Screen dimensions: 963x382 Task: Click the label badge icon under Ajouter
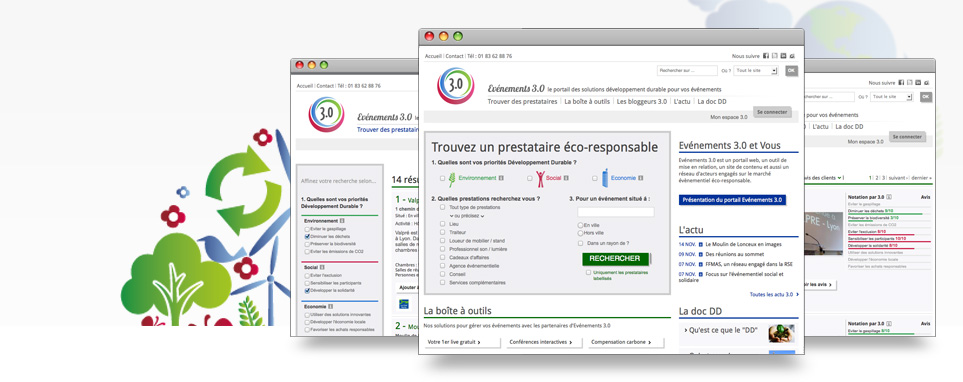point(404,304)
